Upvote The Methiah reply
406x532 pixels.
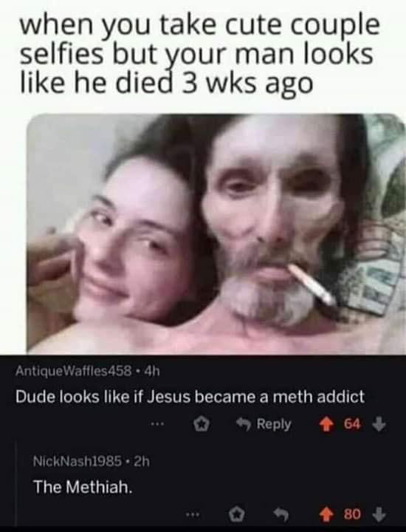click(327, 515)
